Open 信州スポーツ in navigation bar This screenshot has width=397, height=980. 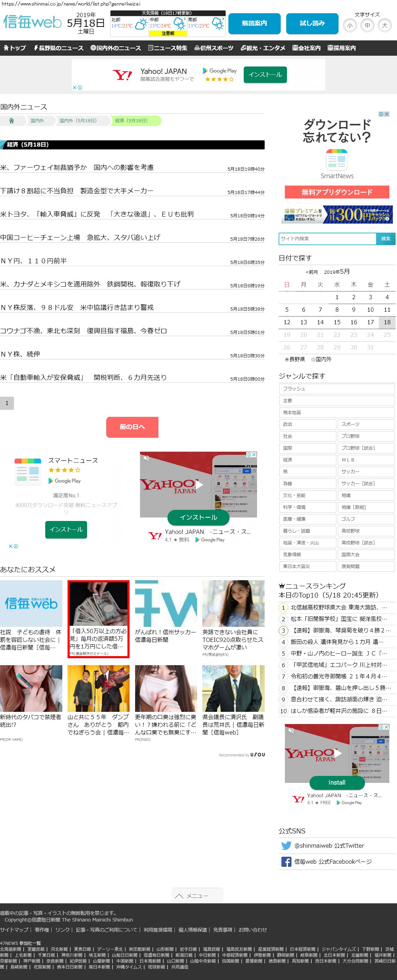[214, 48]
